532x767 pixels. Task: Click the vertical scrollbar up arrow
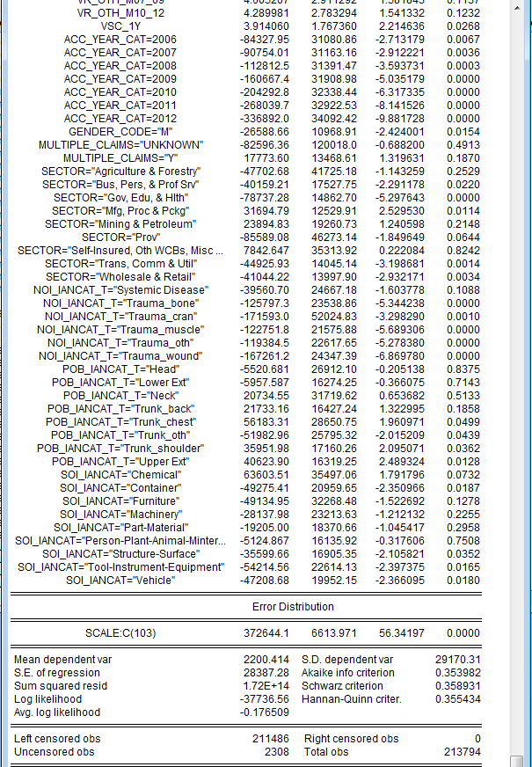tap(517, 7)
